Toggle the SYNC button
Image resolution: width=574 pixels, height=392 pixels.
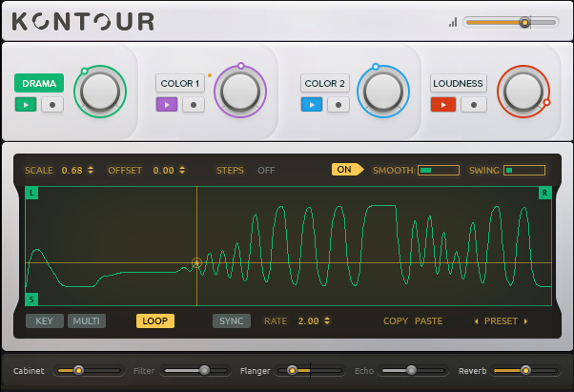[x=232, y=321]
